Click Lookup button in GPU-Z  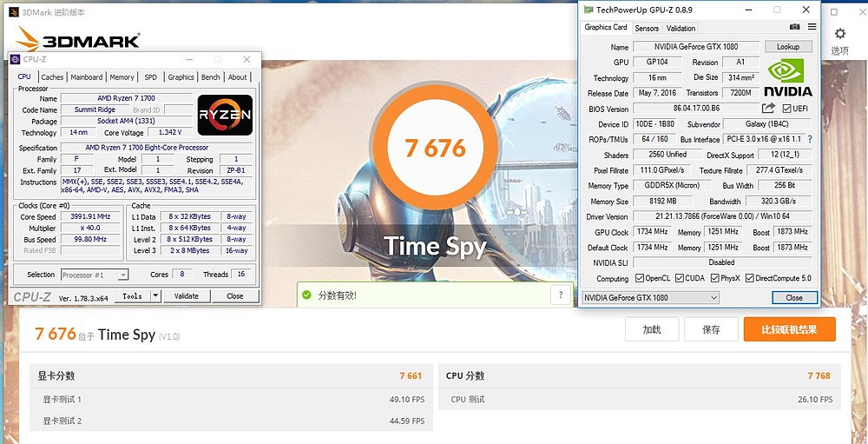coord(788,47)
